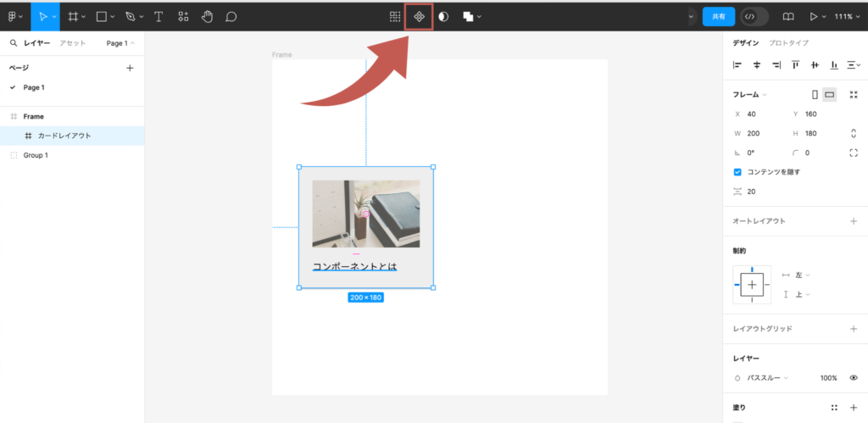Select the Comment tool

(x=231, y=17)
